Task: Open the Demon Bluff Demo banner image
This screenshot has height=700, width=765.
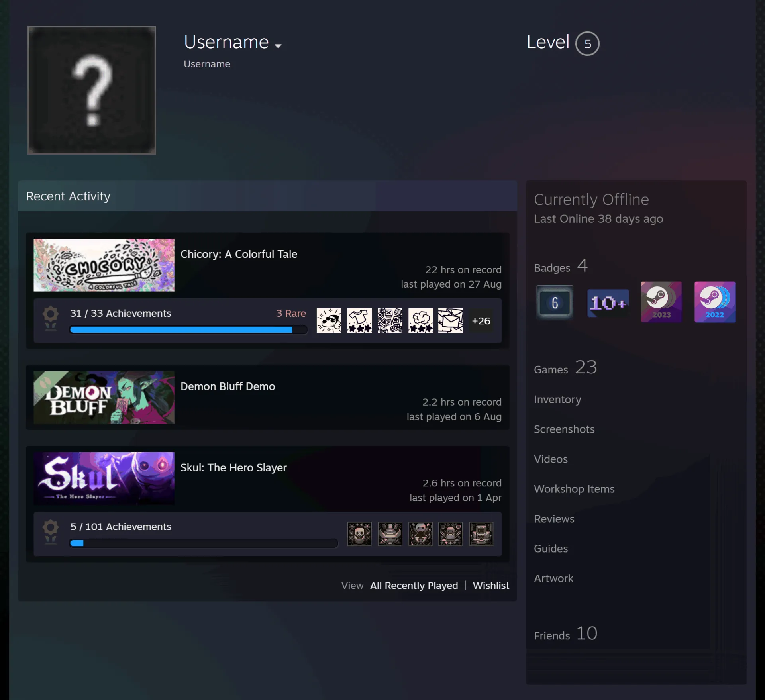Action: click(x=104, y=397)
